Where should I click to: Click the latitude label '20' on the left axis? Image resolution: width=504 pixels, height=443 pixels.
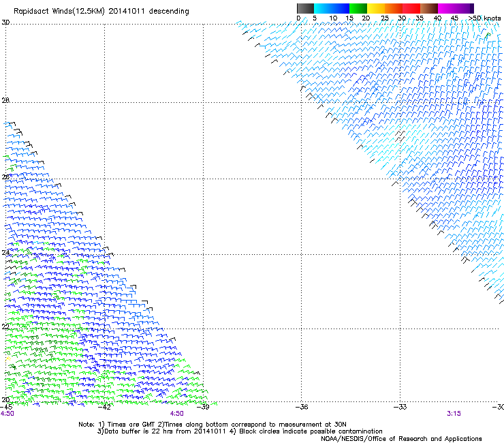(5, 399)
